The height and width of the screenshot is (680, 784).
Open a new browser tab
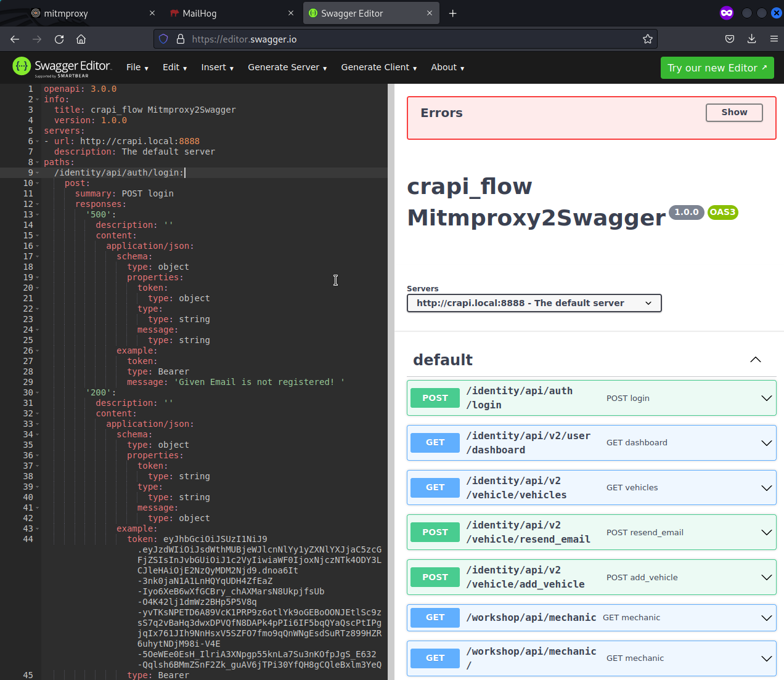click(452, 13)
